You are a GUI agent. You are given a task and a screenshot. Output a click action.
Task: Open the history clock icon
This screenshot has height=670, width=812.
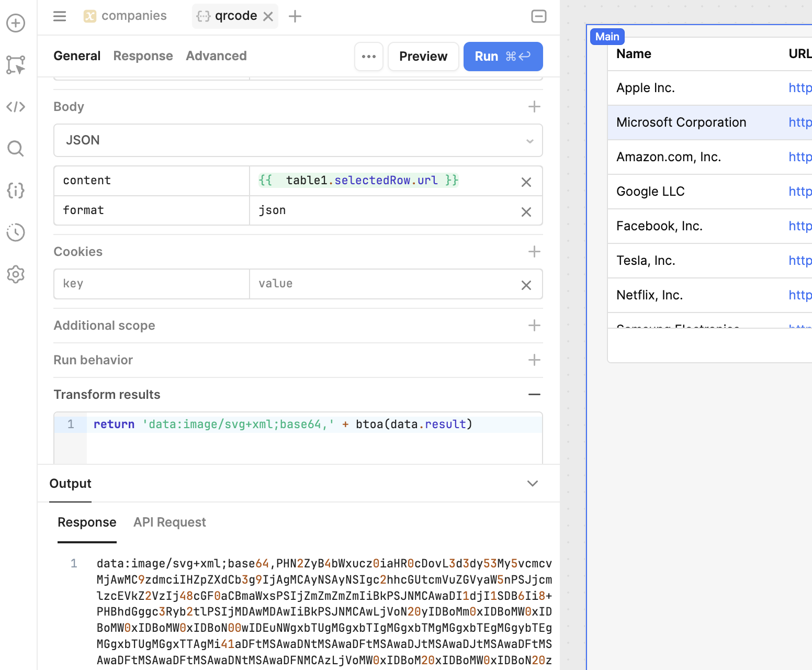tap(16, 232)
